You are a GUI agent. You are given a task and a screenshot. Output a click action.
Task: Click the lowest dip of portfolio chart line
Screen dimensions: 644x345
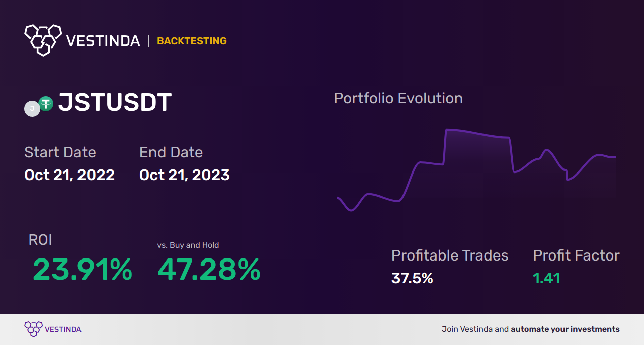351,210
